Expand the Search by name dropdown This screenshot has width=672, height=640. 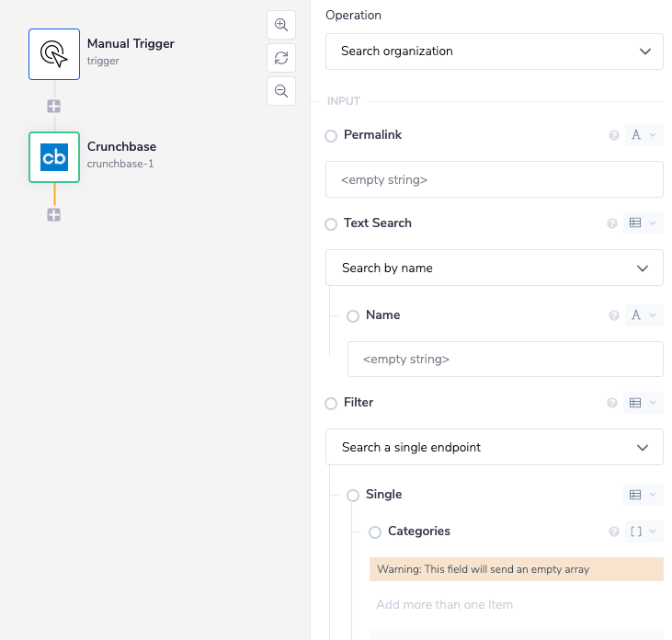[x=494, y=269]
